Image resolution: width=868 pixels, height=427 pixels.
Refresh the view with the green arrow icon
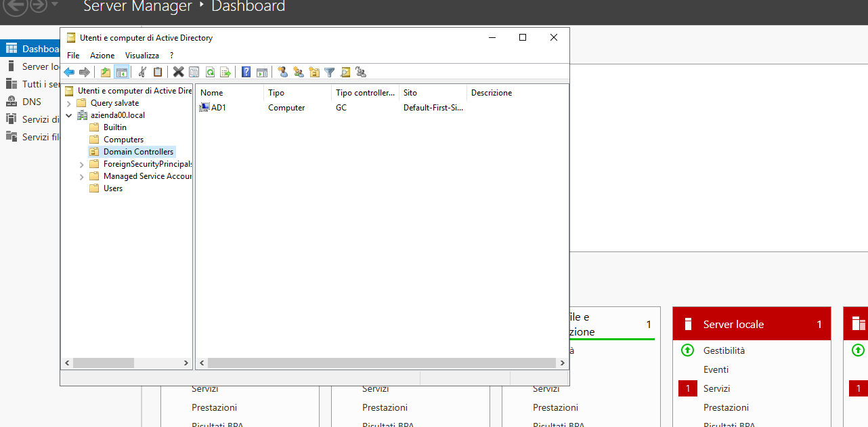point(210,72)
